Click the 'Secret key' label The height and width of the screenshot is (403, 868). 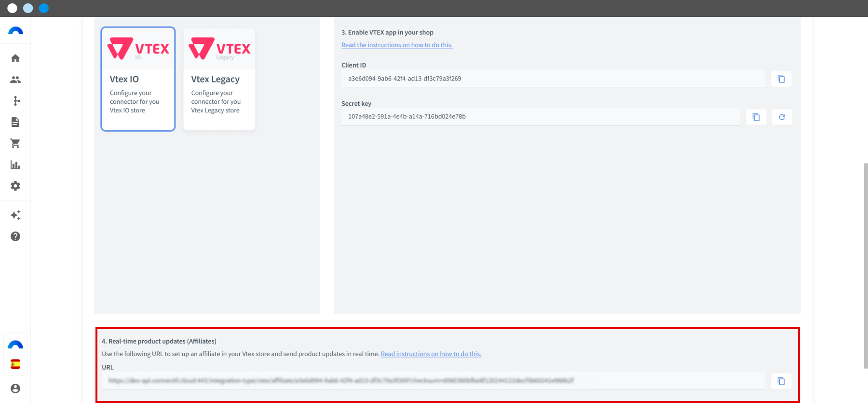click(x=356, y=103)
